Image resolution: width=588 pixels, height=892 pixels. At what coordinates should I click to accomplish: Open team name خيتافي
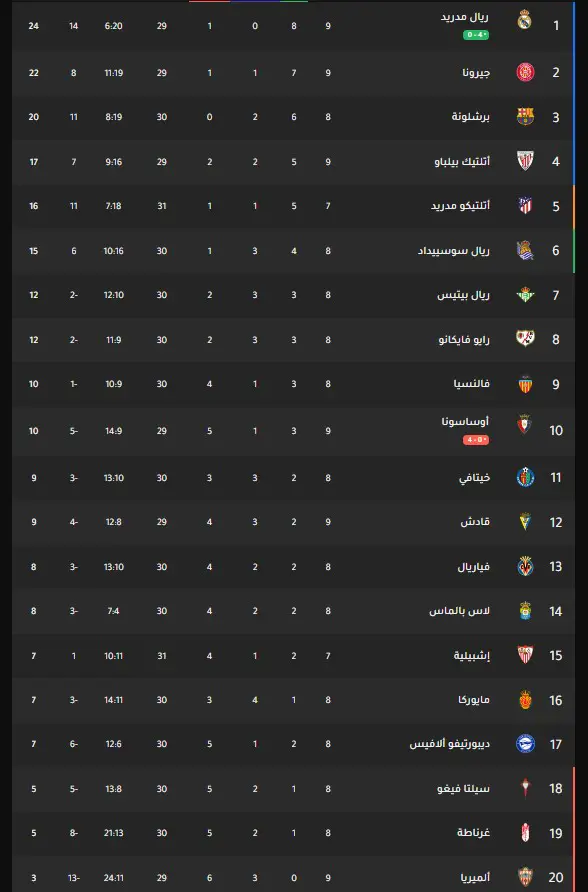474,478
